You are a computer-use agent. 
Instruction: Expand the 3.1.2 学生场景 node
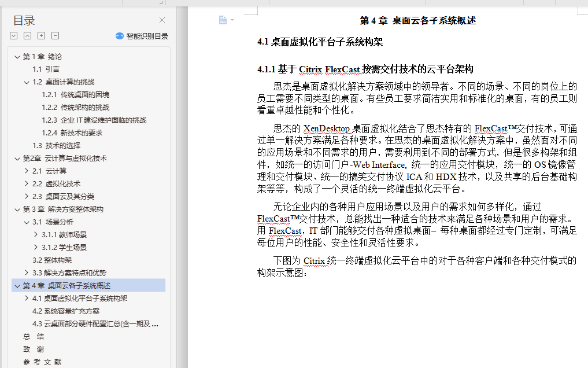coord(36,248)
